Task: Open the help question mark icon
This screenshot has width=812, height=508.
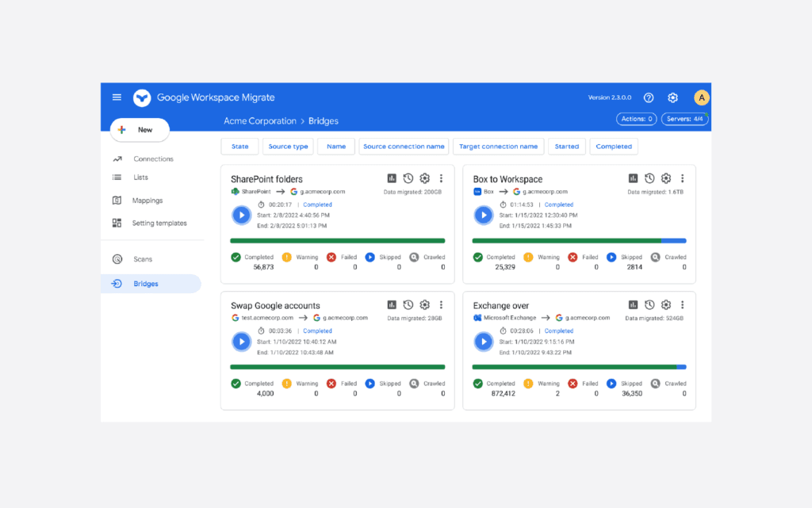Action: click(649, 97)
